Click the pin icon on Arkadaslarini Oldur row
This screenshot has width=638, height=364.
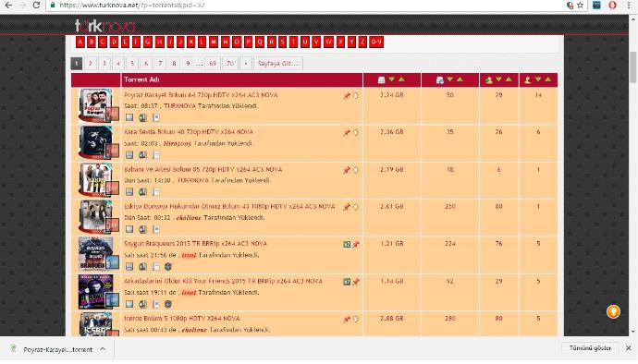356,282
